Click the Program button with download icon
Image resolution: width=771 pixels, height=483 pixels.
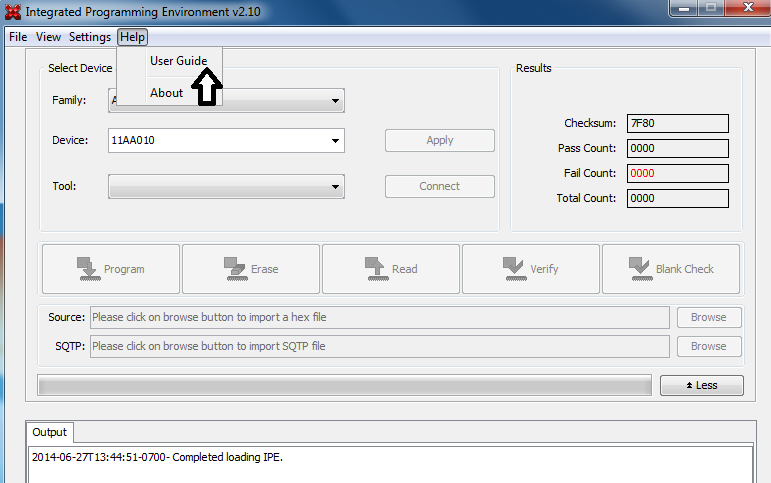pos(110,269)
